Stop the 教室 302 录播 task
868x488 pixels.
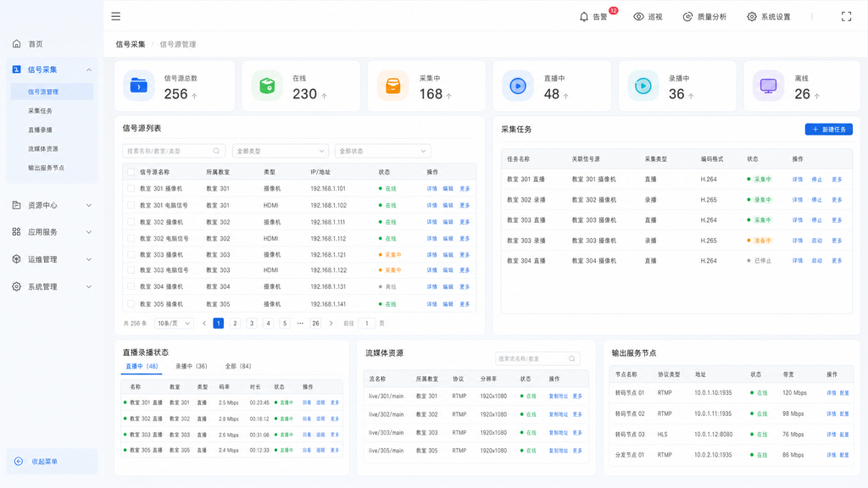pos(816,200)
